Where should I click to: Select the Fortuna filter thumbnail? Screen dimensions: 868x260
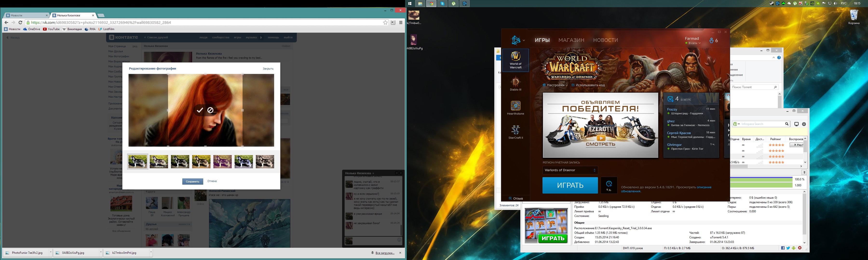[x=159, y=162]
